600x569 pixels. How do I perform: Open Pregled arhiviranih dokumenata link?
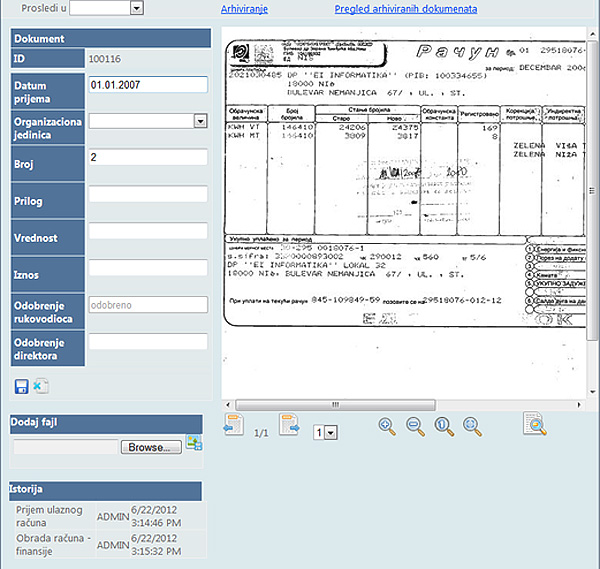(405, 9)
